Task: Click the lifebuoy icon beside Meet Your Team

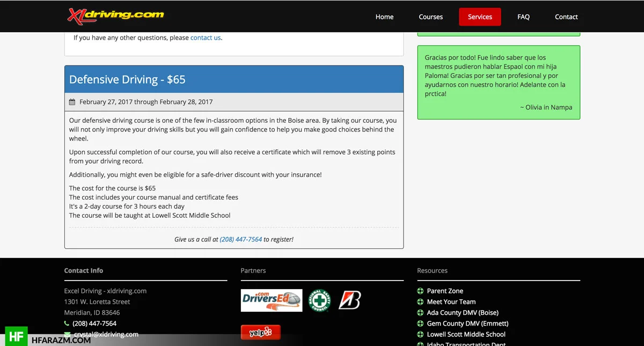Action: pyautogui.click(x=421, y=301)
